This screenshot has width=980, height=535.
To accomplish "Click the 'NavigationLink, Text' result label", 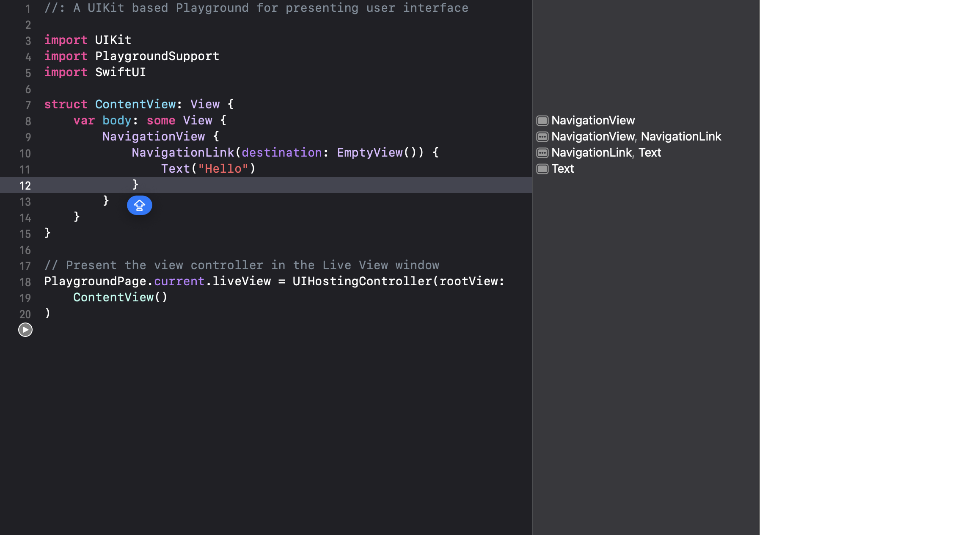I will click(x=606, y=153).
